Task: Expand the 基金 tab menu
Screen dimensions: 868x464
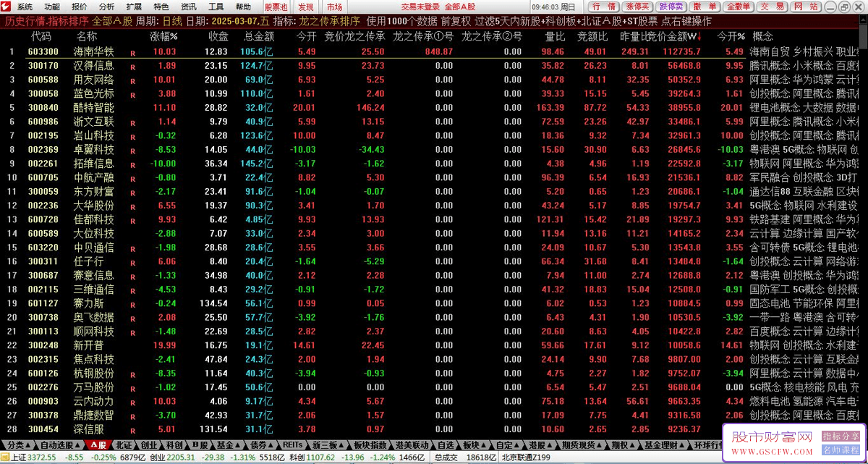Action: coord(229,444)
